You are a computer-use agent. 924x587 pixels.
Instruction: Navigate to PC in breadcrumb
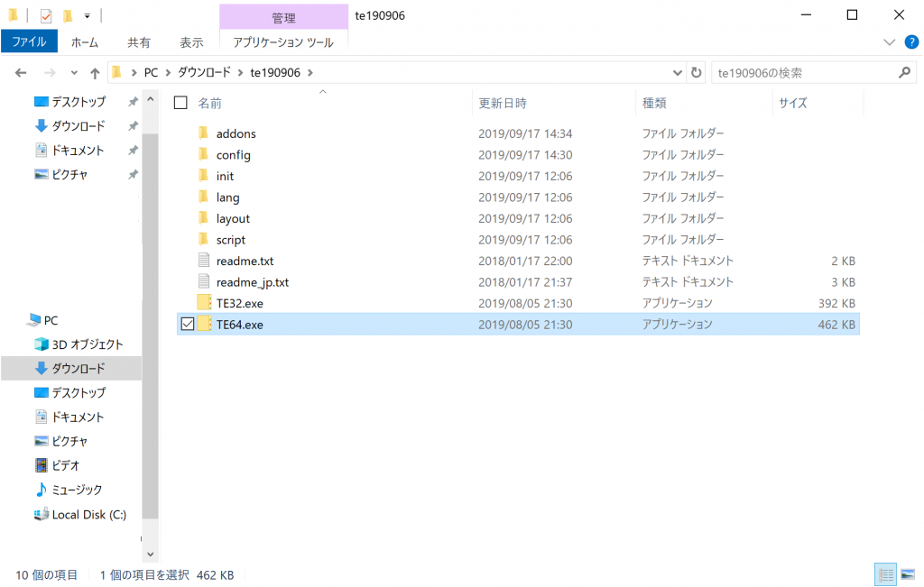click(x=151, y=72)
